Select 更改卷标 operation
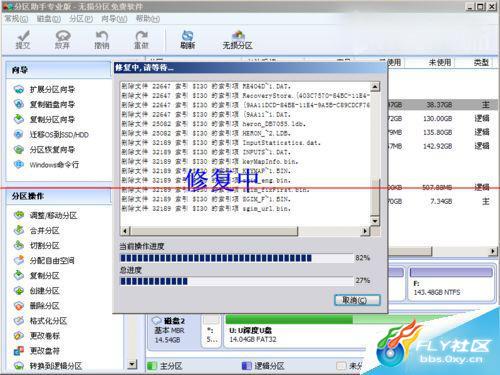Screen dimensions: 500x375 click(x=36, y=336)
